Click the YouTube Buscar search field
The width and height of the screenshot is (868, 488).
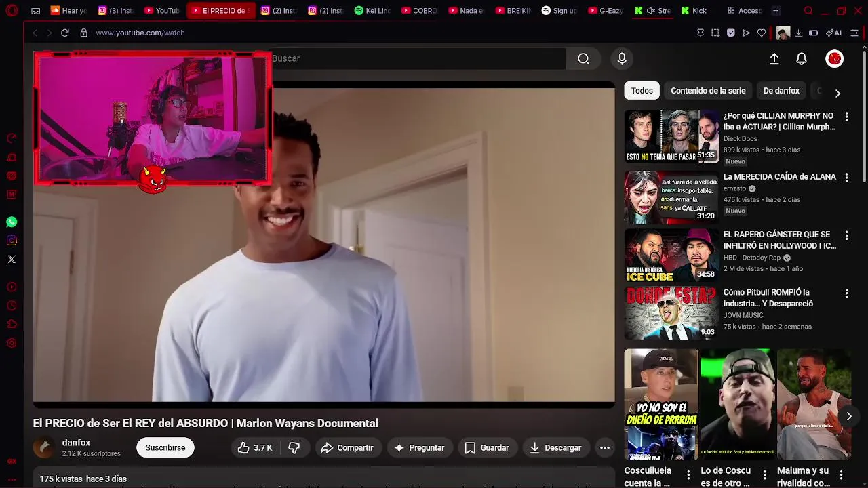coord(418,59)
